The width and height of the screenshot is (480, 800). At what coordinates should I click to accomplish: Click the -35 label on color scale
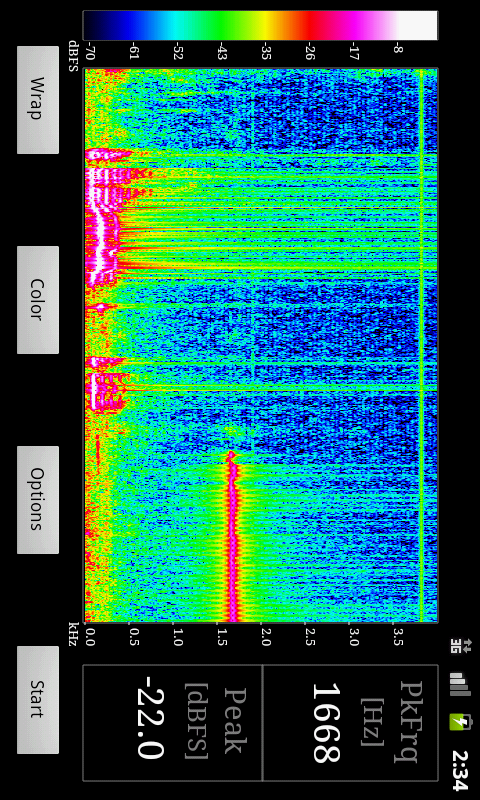tap(266, 53)
